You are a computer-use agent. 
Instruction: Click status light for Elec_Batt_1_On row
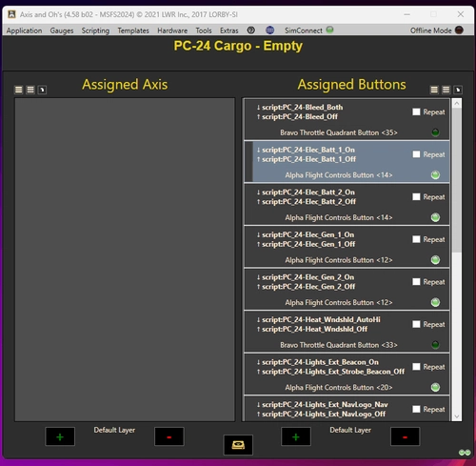pos(435,174)
